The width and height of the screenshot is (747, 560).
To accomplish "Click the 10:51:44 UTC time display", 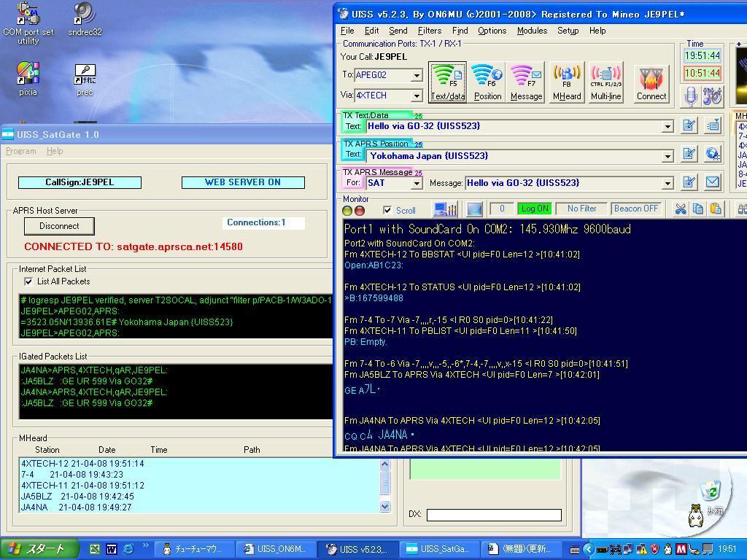I will coord(703,74).
